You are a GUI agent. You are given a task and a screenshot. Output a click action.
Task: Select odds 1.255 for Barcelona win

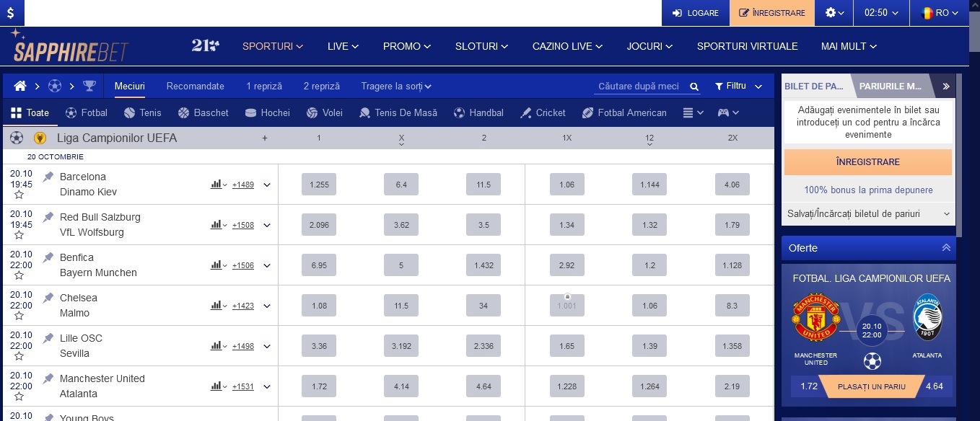point(319,185)
